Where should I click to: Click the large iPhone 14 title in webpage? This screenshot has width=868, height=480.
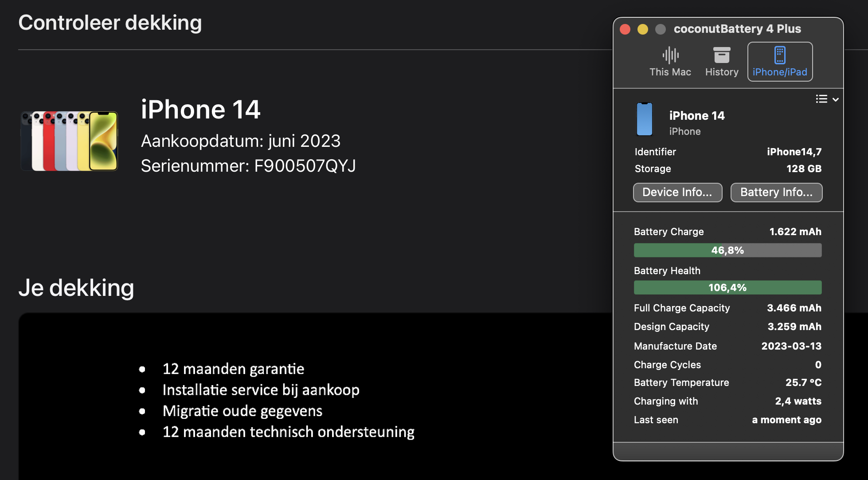[200, 110]
